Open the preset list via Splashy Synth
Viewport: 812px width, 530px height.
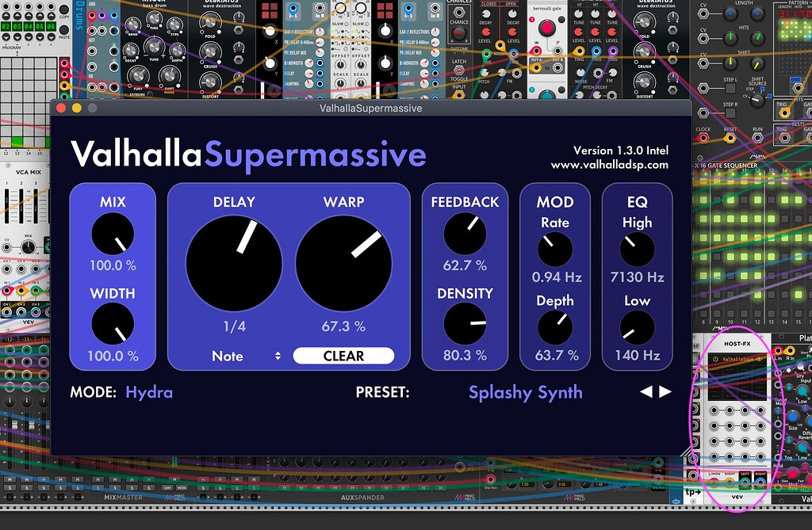pyautogui.click(x=525, y=392)
